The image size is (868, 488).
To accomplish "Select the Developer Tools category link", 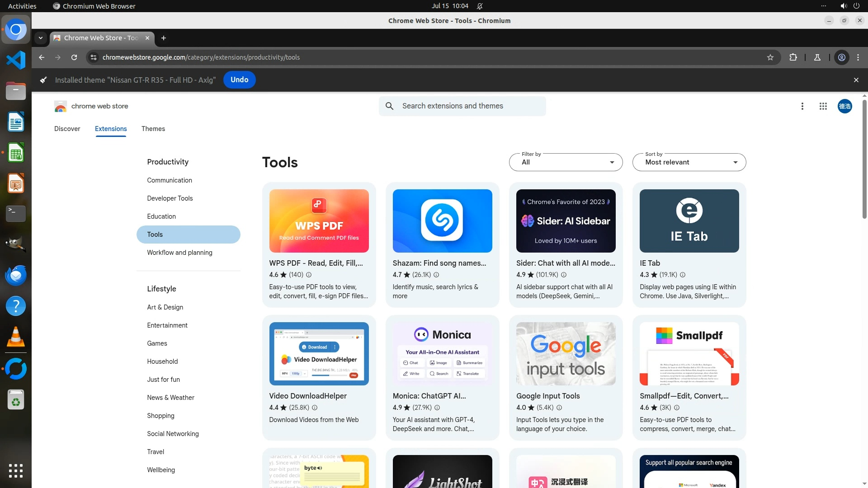I will pos(170,198).
